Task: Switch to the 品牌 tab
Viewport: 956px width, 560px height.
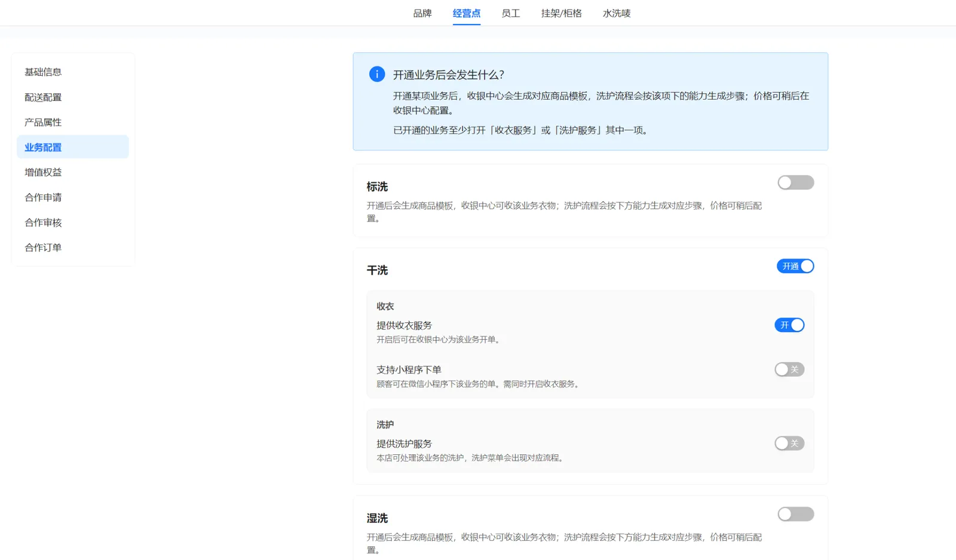Action: [422, 13]
